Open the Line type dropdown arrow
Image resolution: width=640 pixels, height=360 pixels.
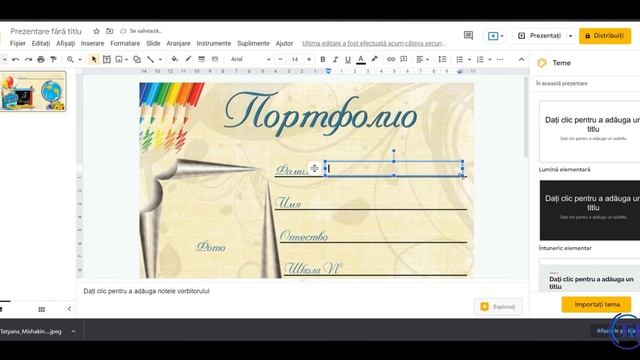coord(160,60)
